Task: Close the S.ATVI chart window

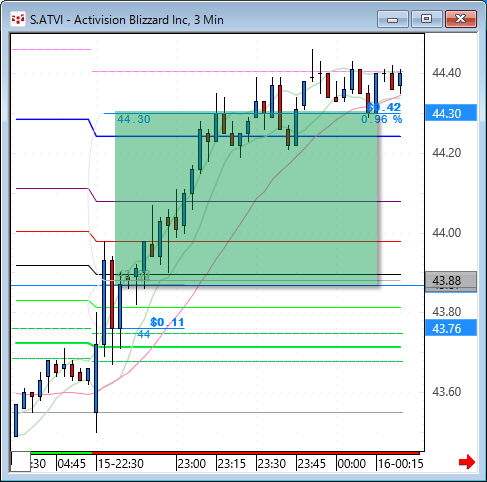Action: [461, 19]
